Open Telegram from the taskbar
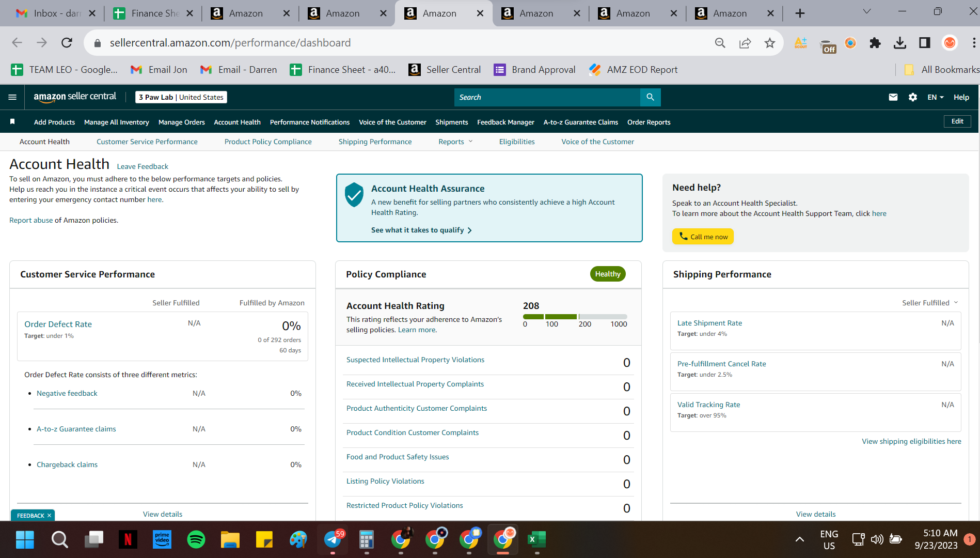Screen dimensions: 980x558 click(333, 540)
